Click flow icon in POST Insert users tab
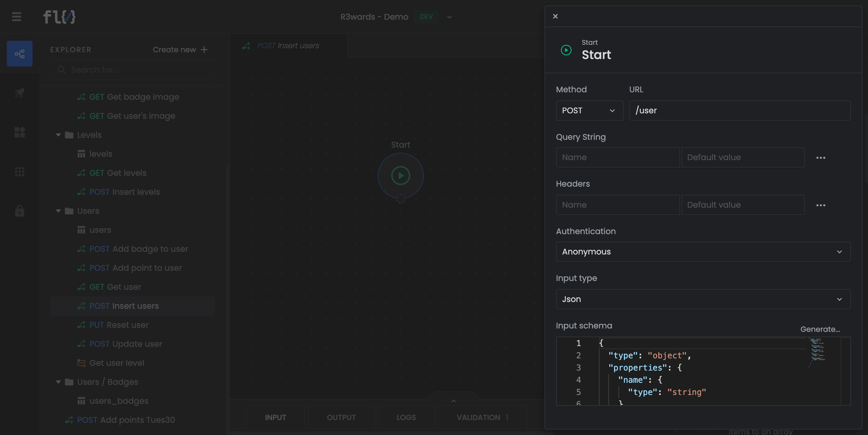The image size is (868, 435). tap(246, 46)
